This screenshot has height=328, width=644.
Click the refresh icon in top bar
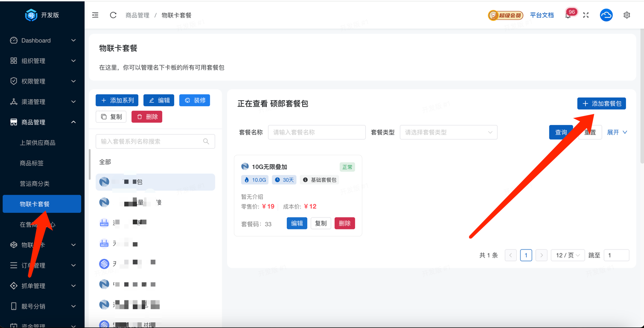113,15
